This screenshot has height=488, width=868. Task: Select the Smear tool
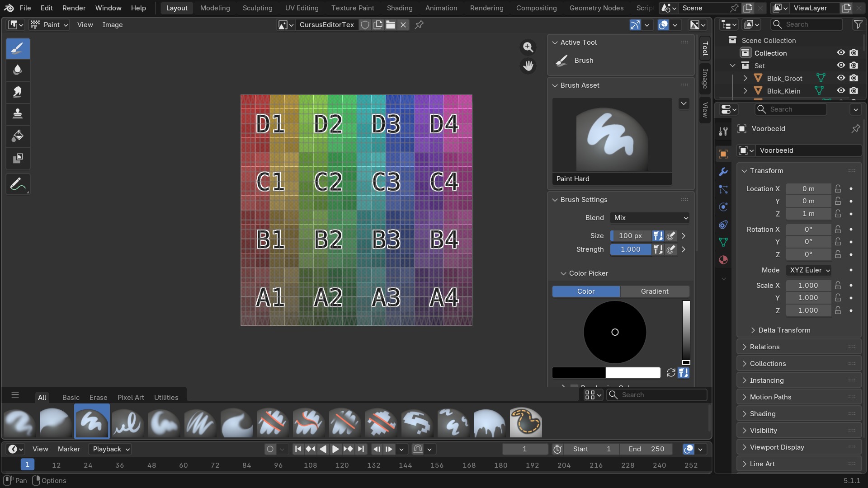(x=18, y=92)
